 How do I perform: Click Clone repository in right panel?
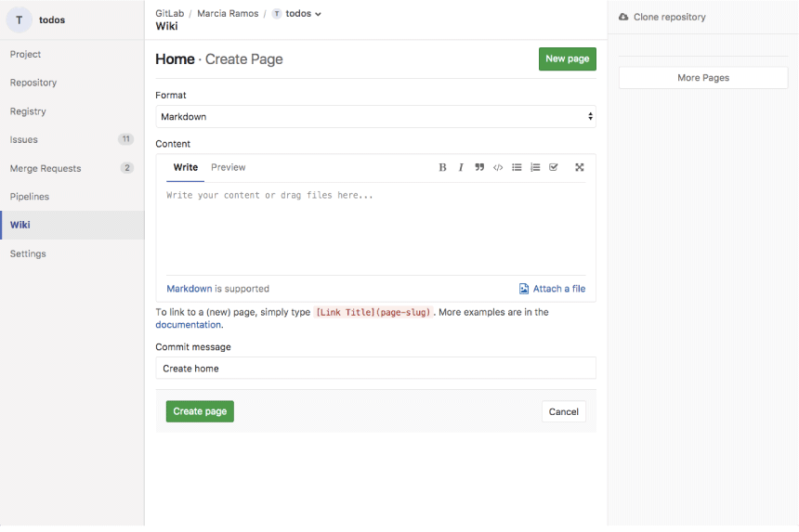[x=662, y=18]
